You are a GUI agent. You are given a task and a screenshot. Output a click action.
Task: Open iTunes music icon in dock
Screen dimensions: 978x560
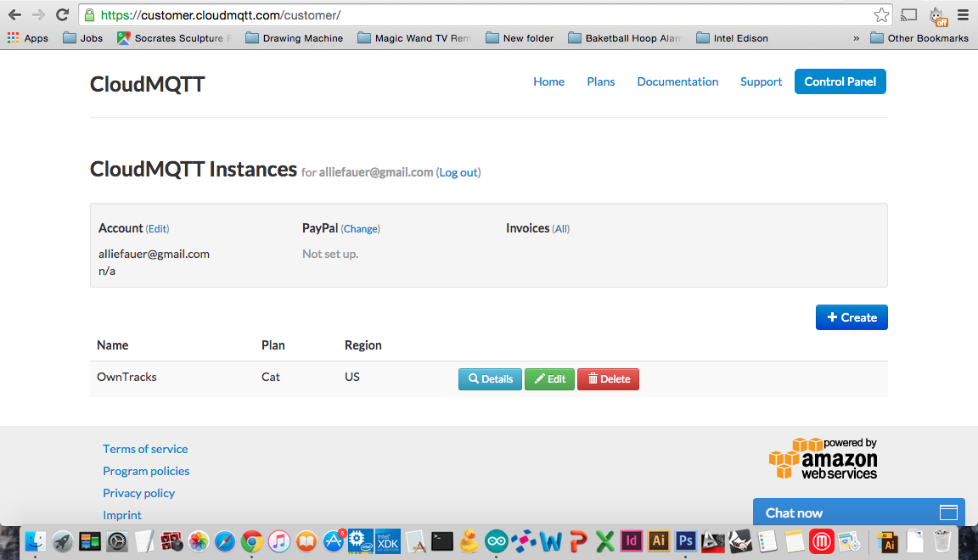(x=279, y=541)
